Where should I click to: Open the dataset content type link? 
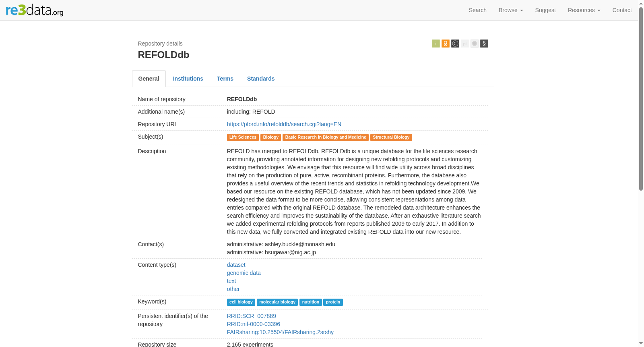pos(236,265)
